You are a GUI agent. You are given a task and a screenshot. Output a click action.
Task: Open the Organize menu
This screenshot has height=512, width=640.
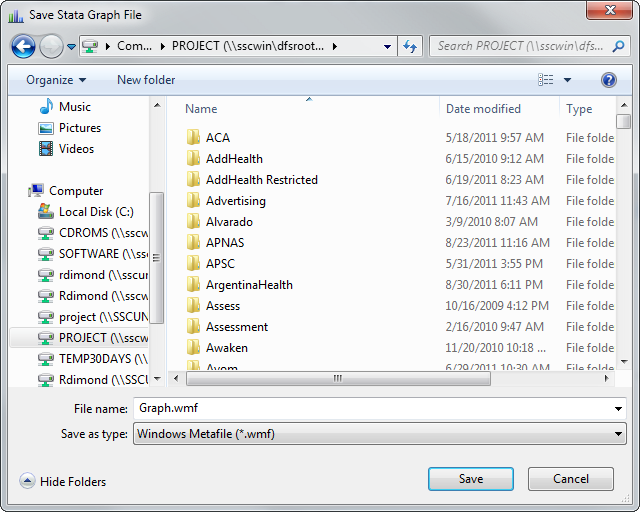[x=56, y=80]
